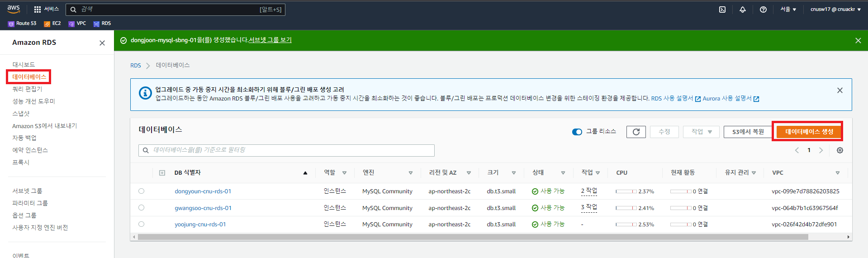This screenshot has width=868, height=258.
Task: Click the 수정 button
Action: click(664, 132)
